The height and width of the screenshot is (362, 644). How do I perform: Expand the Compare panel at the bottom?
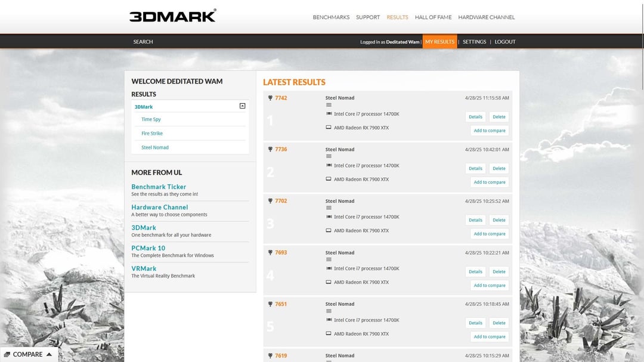click(29, 354)
